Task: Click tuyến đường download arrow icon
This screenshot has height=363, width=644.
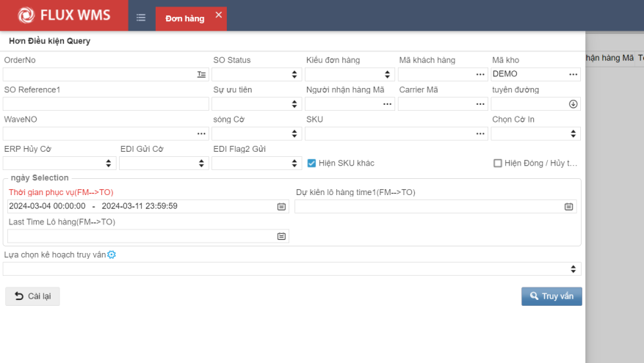Action: [x=573, y=104]
